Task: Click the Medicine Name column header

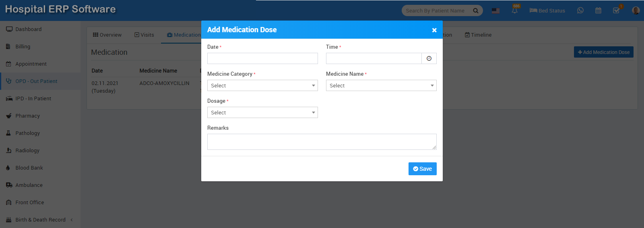Action: [x=158, y=70]
